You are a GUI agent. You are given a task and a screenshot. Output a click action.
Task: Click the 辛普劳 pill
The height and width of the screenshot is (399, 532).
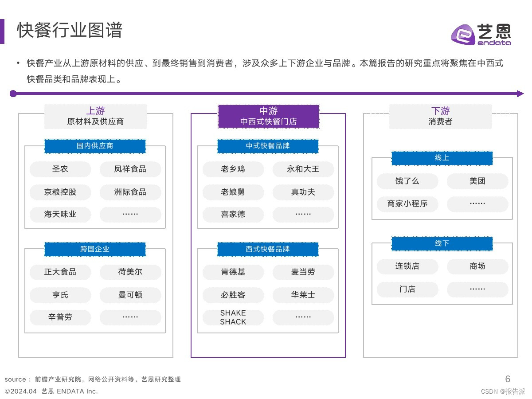tap(60, 317)
